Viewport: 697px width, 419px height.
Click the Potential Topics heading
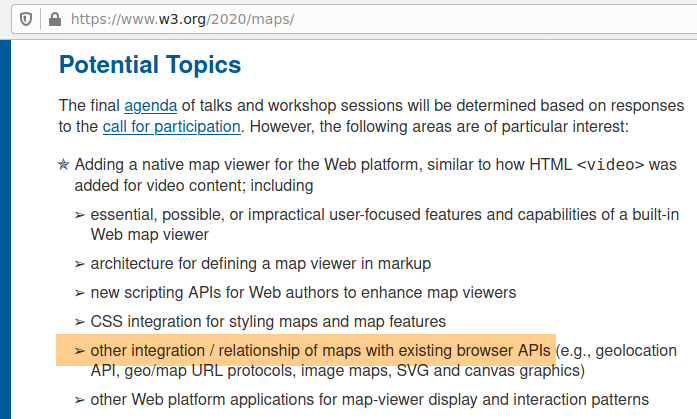150,66
